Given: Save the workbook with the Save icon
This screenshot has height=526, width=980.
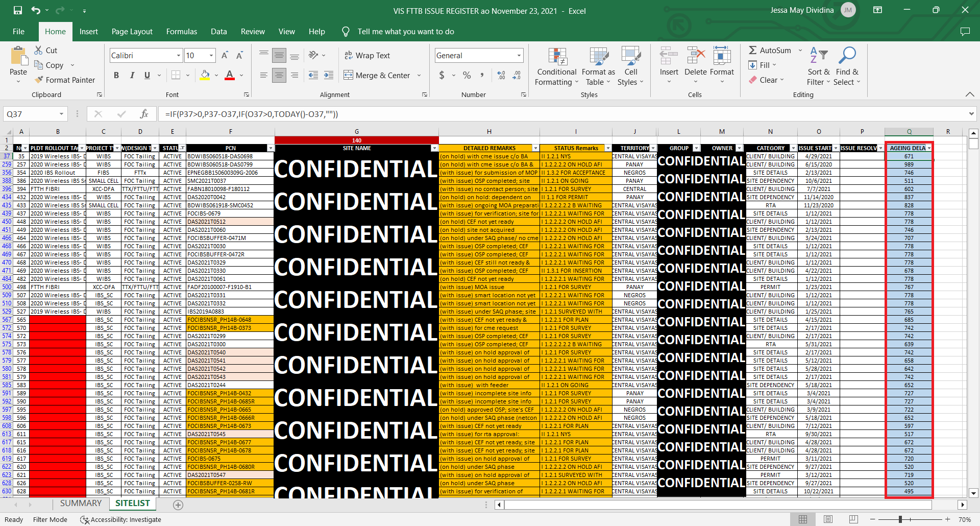Looking at the screenshot, I should pyautogui.click(x=18, y=10).
